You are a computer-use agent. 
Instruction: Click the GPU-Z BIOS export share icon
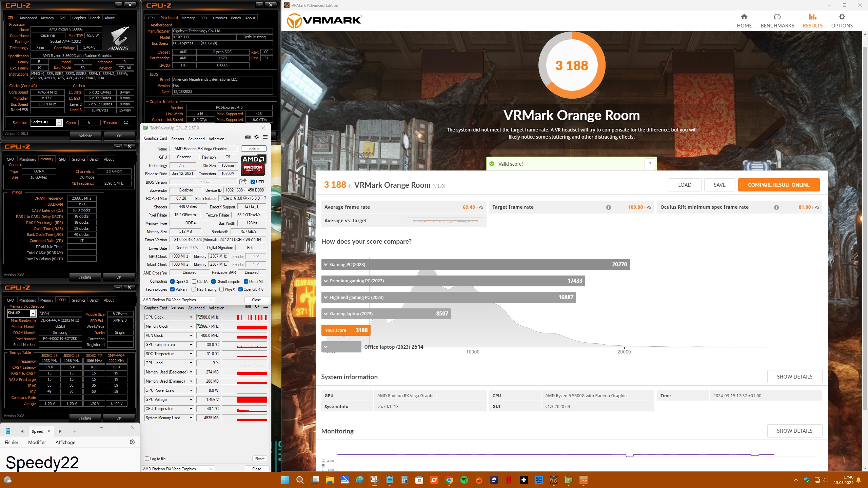[x=243, y=182]
